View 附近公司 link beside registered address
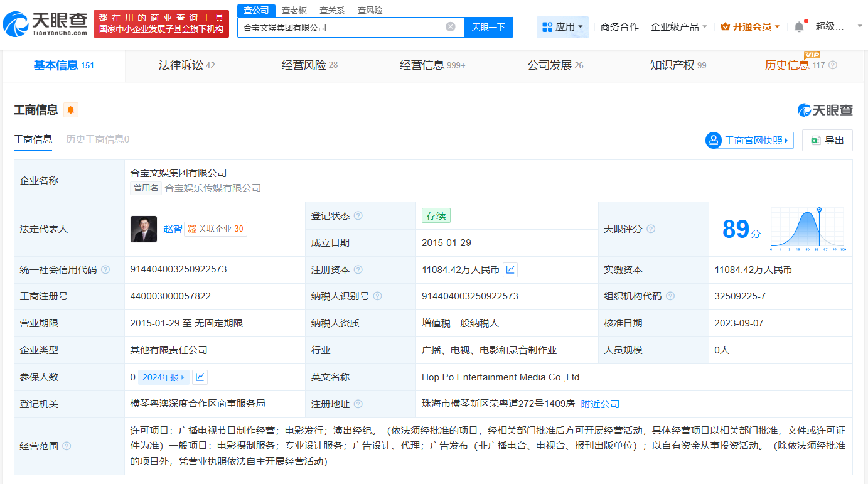Image resolution: width=868 pixels, height=484 pixels. [599, 404]
